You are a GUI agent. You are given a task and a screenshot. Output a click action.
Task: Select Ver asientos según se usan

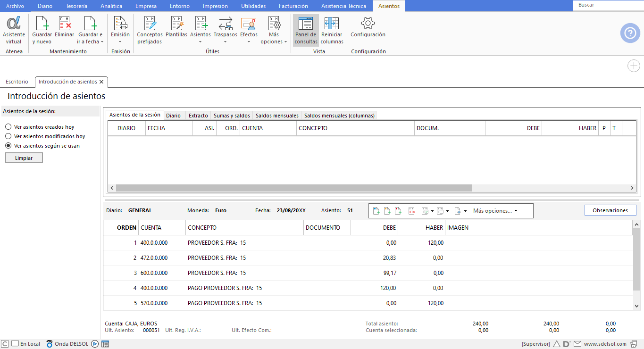[8, 146]
